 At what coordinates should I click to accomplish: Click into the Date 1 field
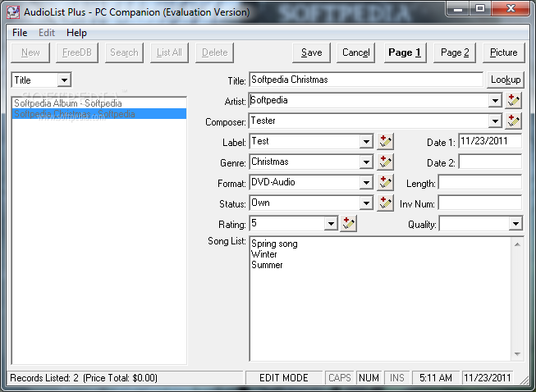[490, 141]
